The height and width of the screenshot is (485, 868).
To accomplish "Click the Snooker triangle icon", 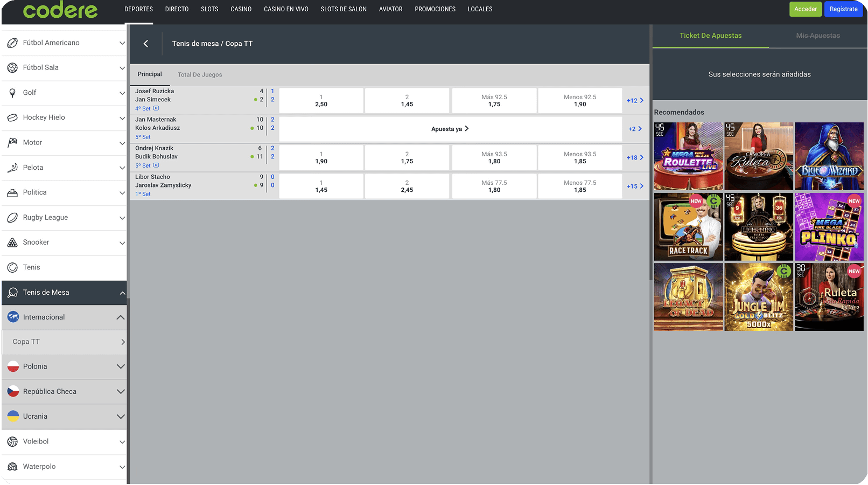I will tap(12, 242).
